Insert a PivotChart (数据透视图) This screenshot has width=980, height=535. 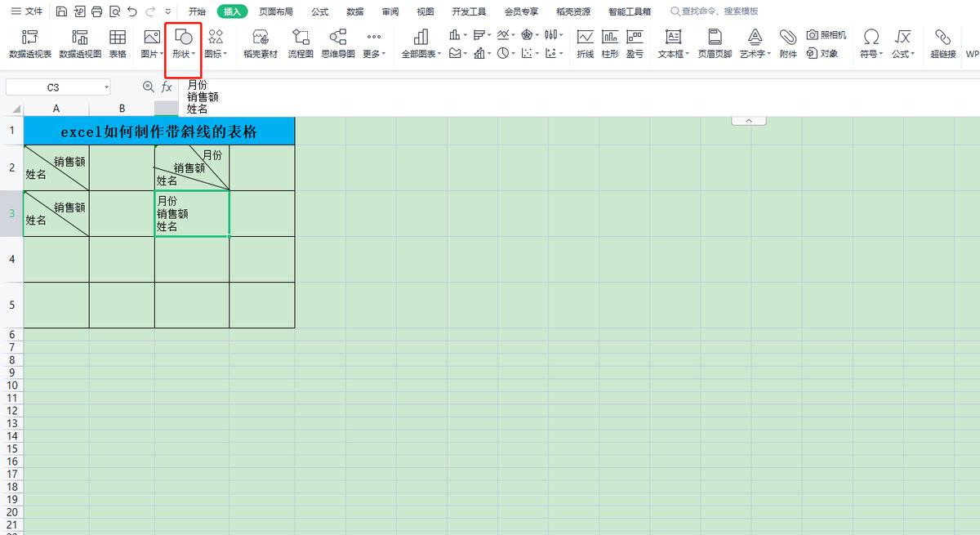pyautogui.click(x=80, y=44)
